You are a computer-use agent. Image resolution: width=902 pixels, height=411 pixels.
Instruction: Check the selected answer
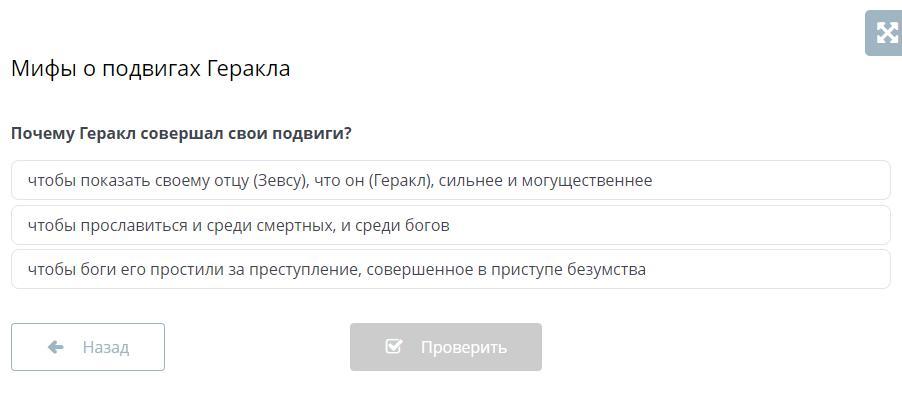tap(446, 347)
